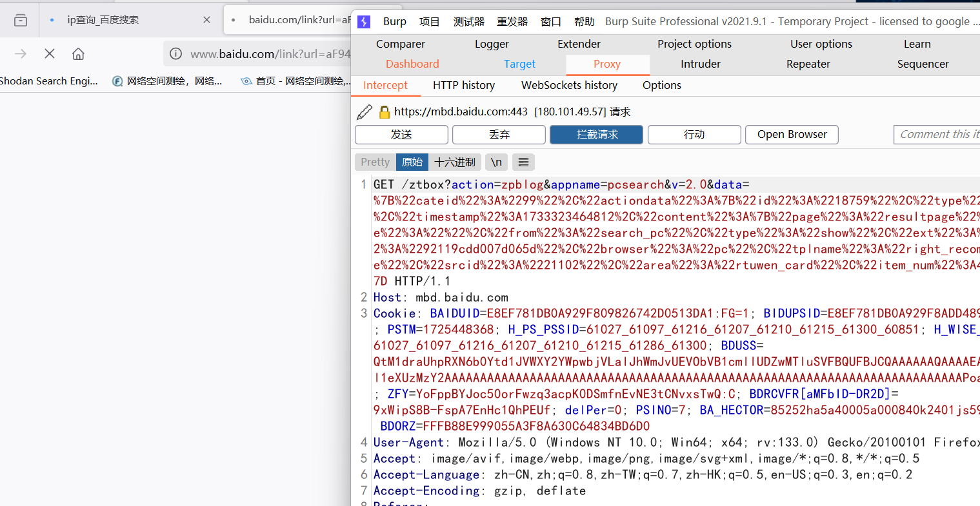
Task: Click the Accept-Language header line
Action: (643, 475)
